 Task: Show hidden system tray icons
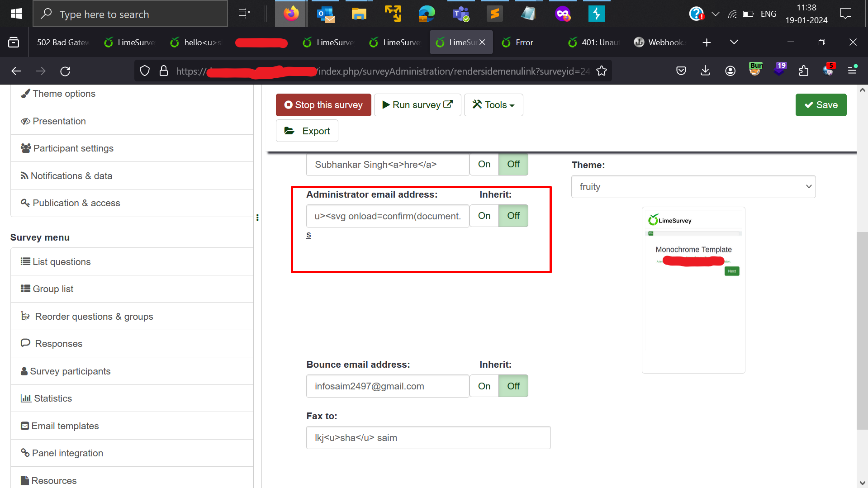coord(716,14)
